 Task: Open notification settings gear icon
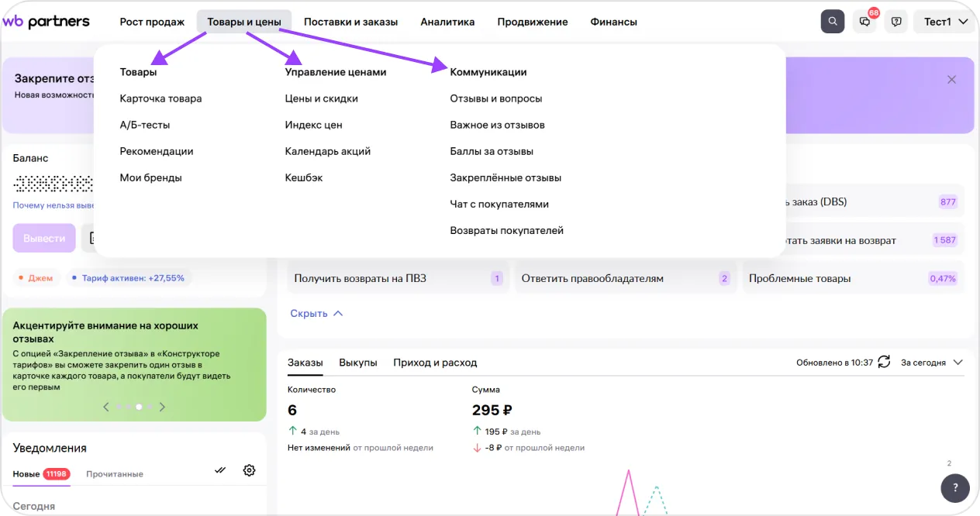(249, 470)
